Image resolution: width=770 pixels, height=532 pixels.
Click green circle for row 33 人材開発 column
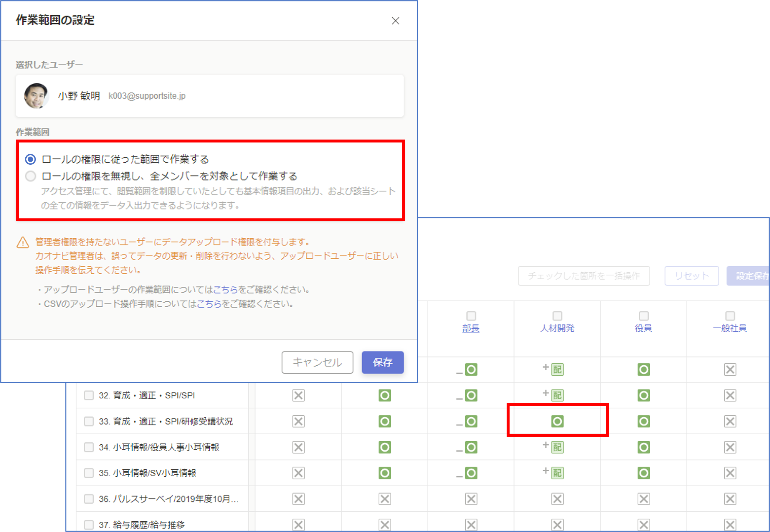click(557, 421)
